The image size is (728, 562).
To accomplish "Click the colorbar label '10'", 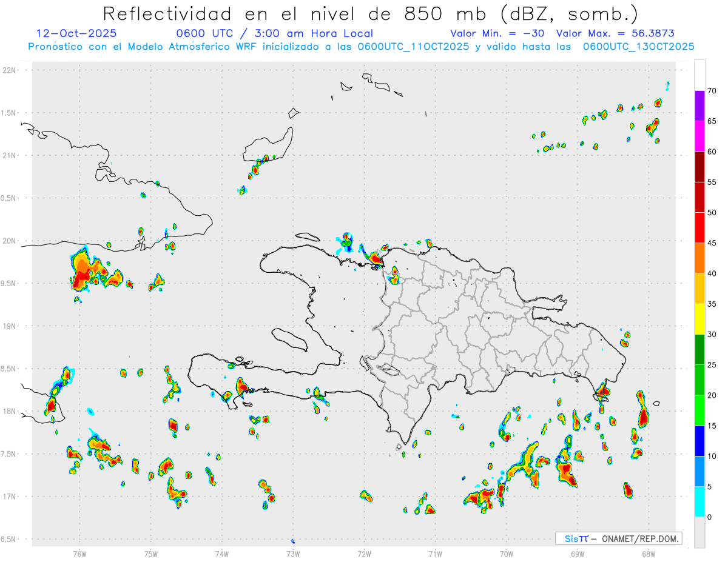I will coord(712,456).
